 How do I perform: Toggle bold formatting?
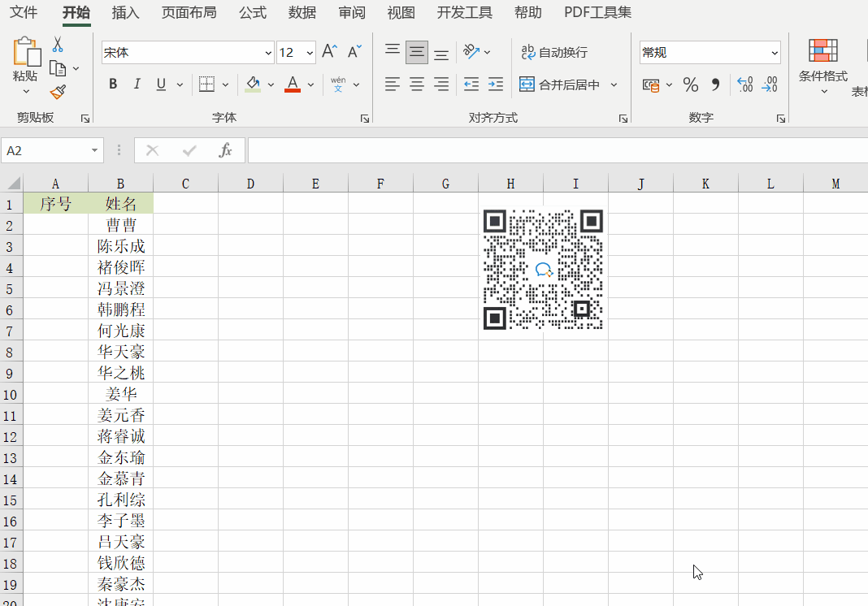pyautogui.click(x=113, y=84)
